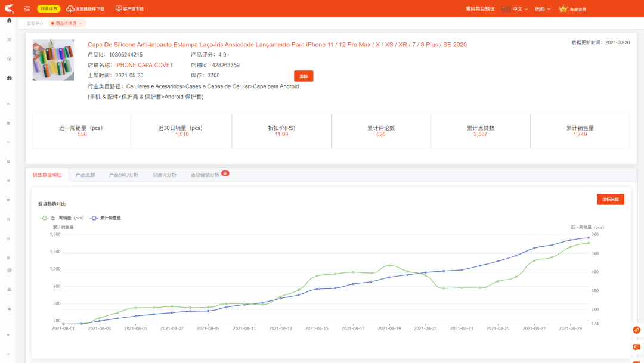Click the 累计点赞数 card showing 2,557

point(481,131)
